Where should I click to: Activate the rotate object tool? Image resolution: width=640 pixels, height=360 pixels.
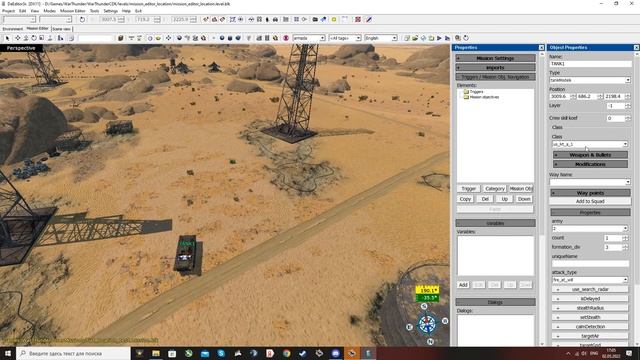pos(33,38)
